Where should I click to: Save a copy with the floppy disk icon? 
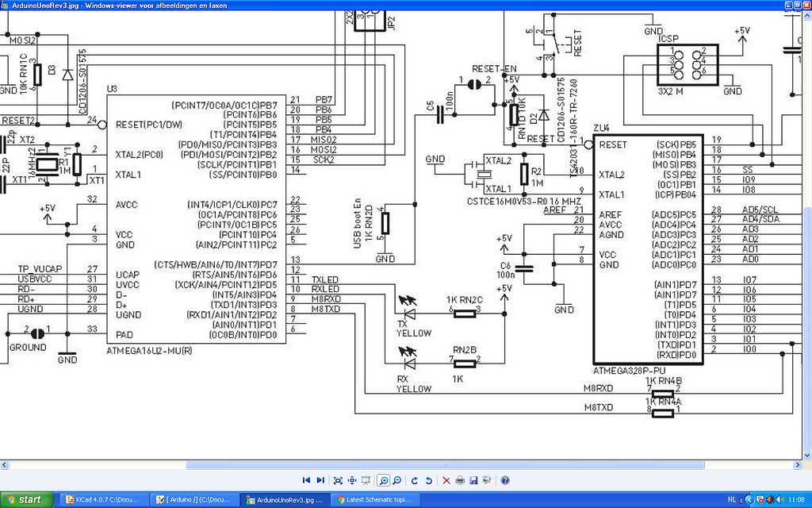pyautogui.click(x=473, y=480)
